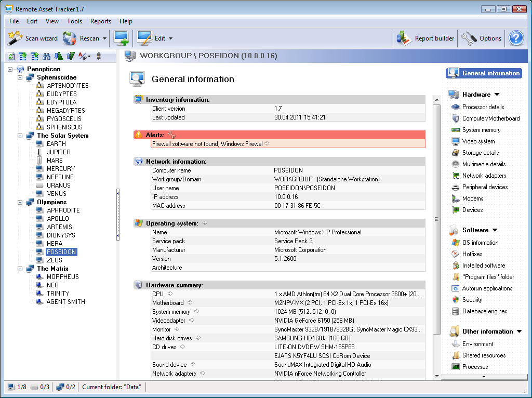
Task: Open the Edit dropdown arrow
Action: click(170, 38)
